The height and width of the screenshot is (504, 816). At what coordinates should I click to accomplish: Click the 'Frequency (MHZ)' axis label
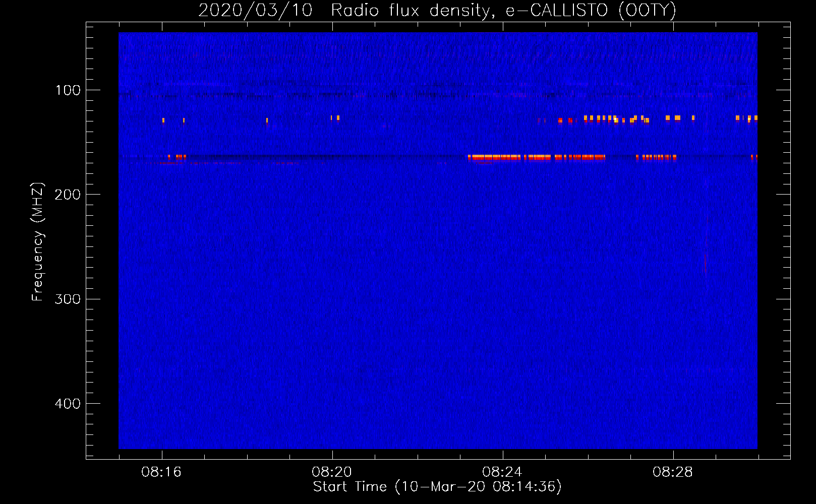click(38, 242)
